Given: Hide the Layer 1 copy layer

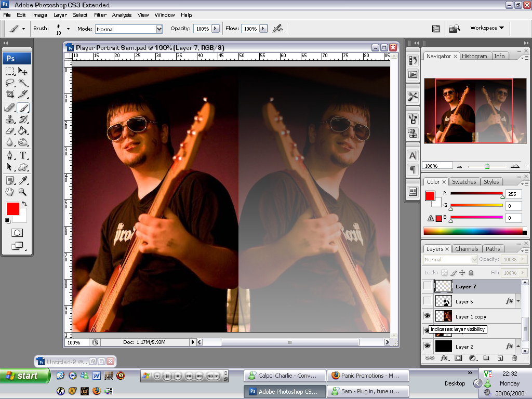Looking at the screenshot, I should coord(427,316).
